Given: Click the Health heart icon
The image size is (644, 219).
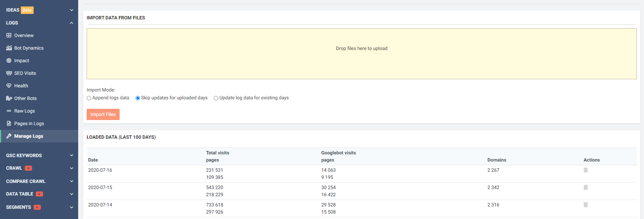Looking at the screenshot, I should click(9, 86).
